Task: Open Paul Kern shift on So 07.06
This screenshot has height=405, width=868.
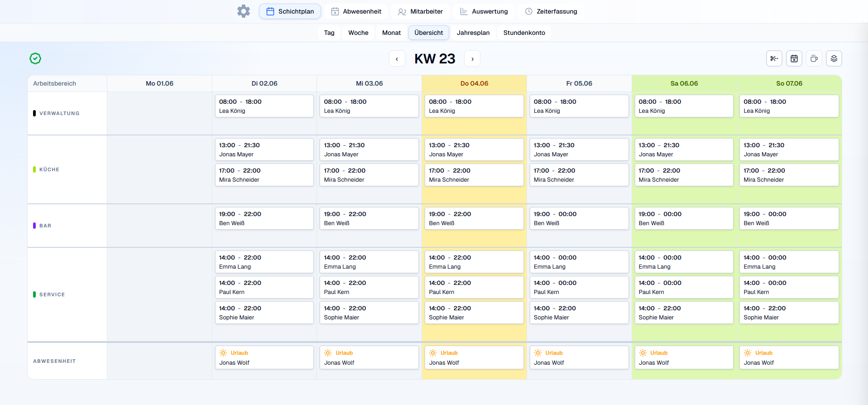Action: (x=789, y=287)
